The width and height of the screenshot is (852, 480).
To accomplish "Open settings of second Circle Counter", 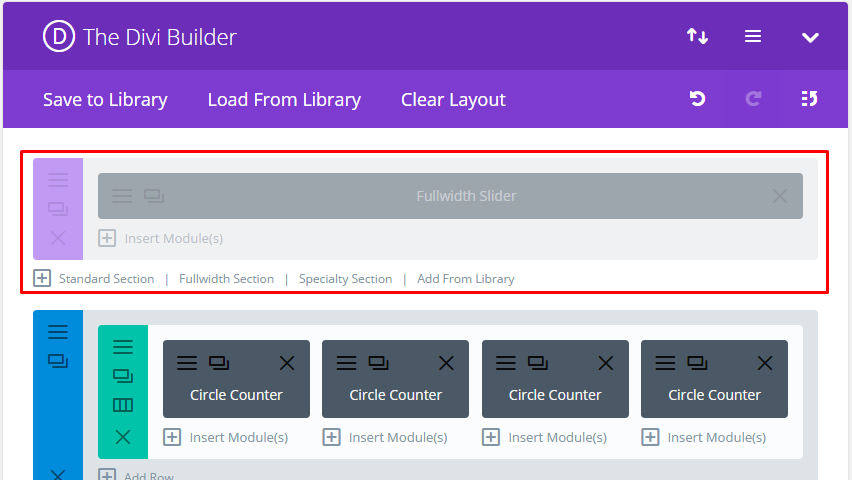I will coord(346,363).
